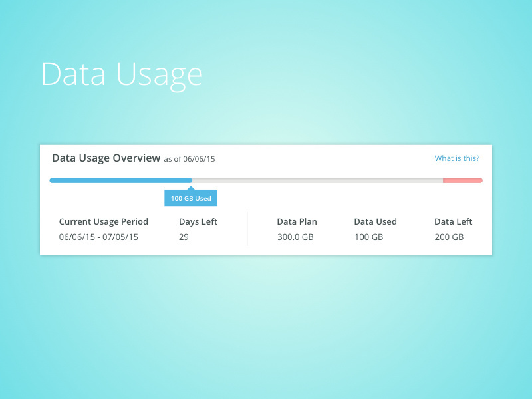
Task: Click the blue used-data portion of the bar
Action: pyautogui.click(x=120, y=180)
